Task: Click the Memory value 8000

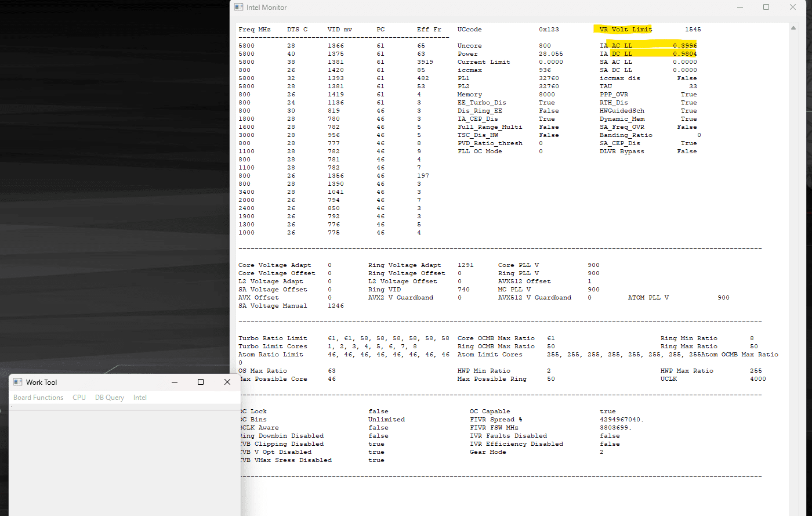Action: click(547, 94)
